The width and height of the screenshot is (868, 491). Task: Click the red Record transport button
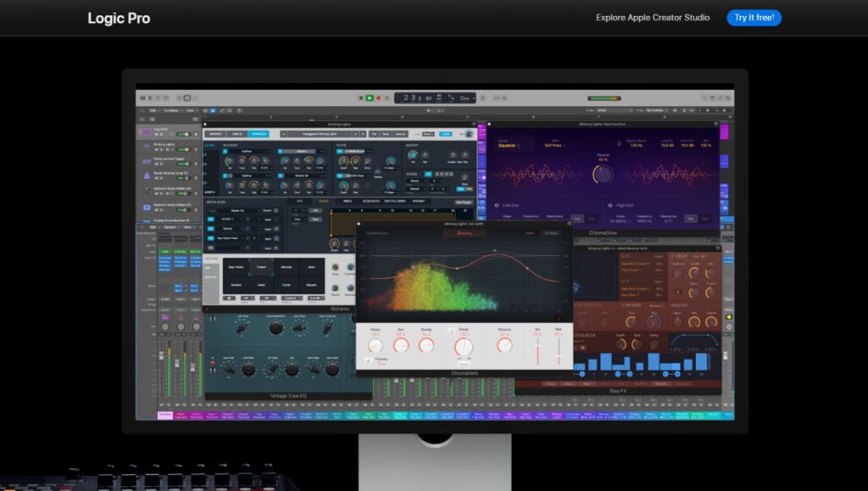(378, 98)
